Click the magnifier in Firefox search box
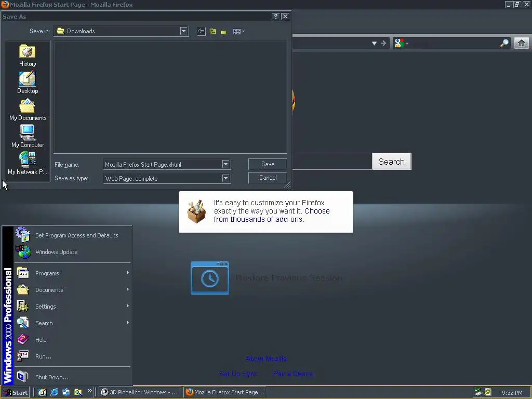Viewport: 532px width, 399px height. click(x=504, y=43)
